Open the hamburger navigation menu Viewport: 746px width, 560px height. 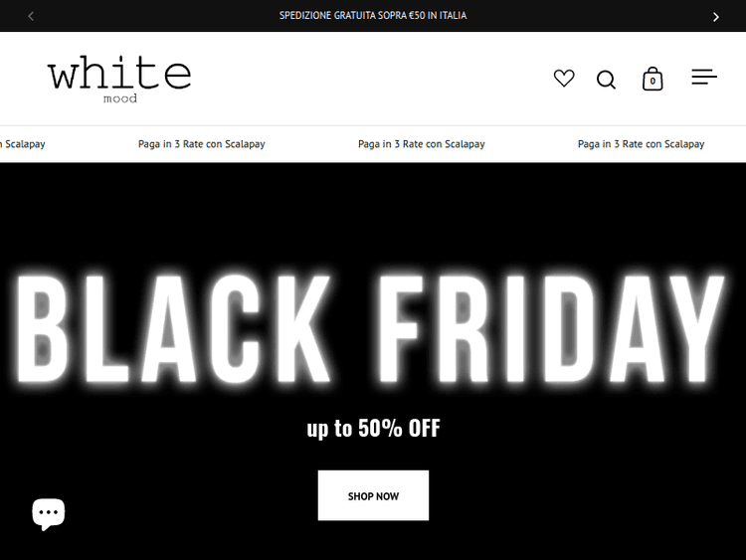(x=704, y=78)
